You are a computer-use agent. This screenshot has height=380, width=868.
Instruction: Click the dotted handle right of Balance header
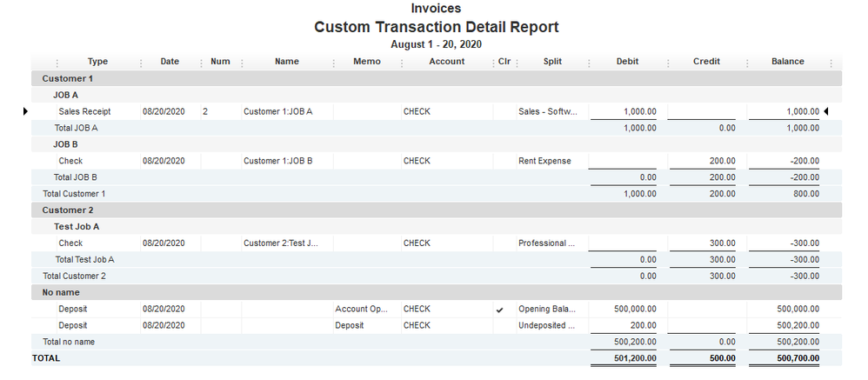tap(831, 63)
